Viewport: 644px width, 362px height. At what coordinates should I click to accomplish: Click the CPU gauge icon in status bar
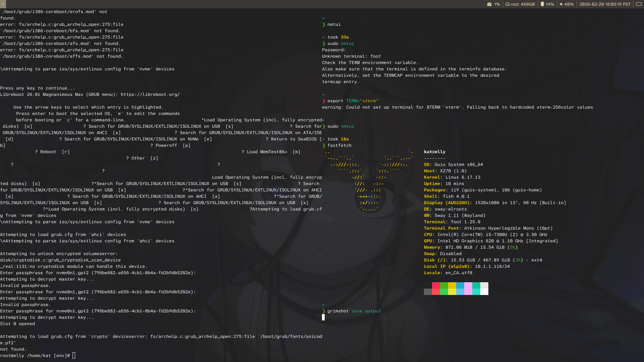(489, 4)
